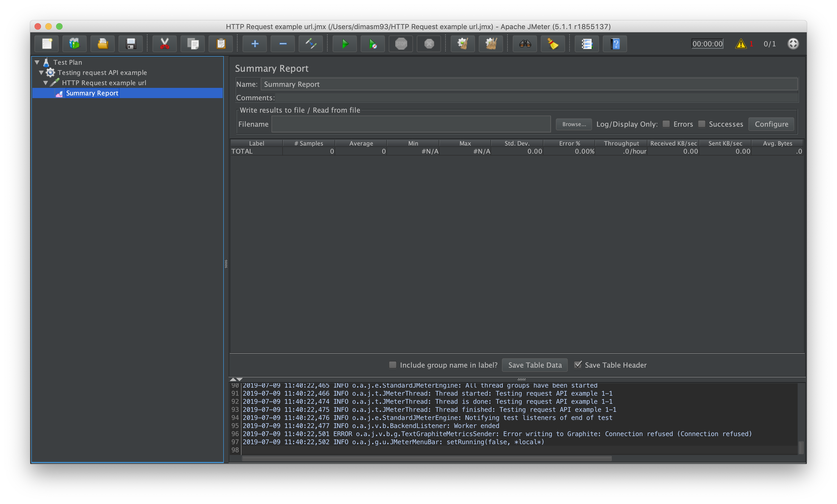Click the Start/Run test button
This screenshot has height=504, width=837.
click(x=344, y=43)
